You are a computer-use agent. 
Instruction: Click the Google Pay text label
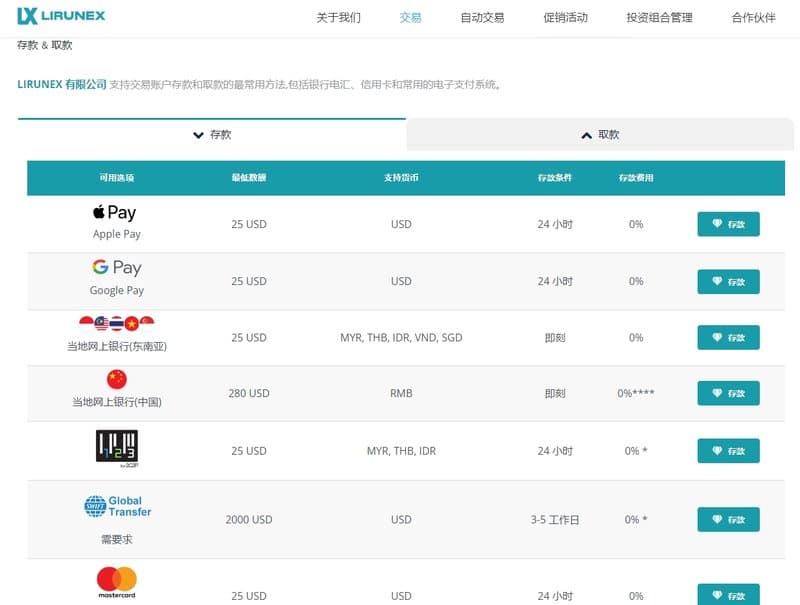(x=117, y=290)
